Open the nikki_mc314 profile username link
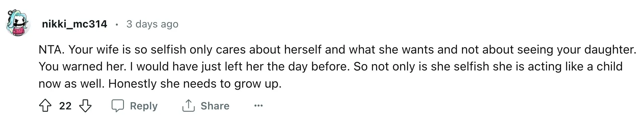 74,24
